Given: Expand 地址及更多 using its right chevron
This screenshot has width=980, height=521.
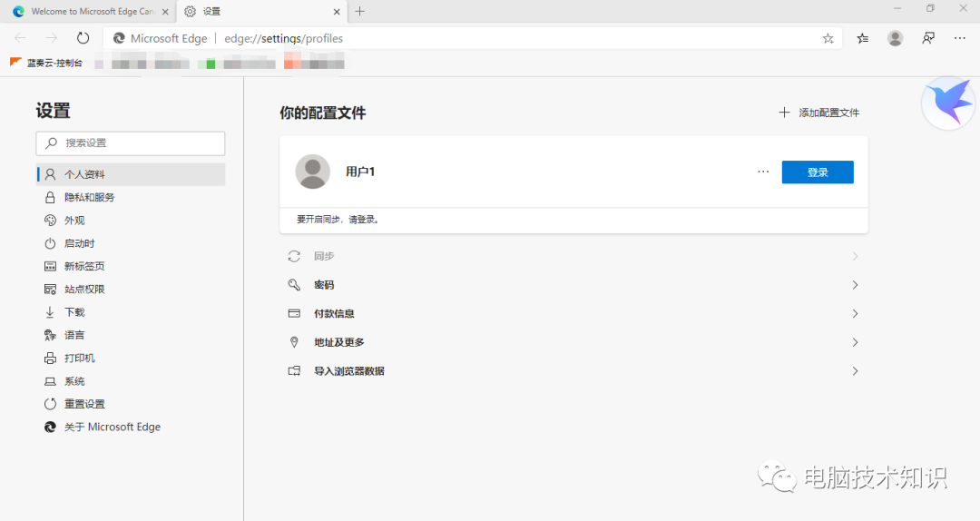Looking at the screenshot, I should click(x=855, y=343).
